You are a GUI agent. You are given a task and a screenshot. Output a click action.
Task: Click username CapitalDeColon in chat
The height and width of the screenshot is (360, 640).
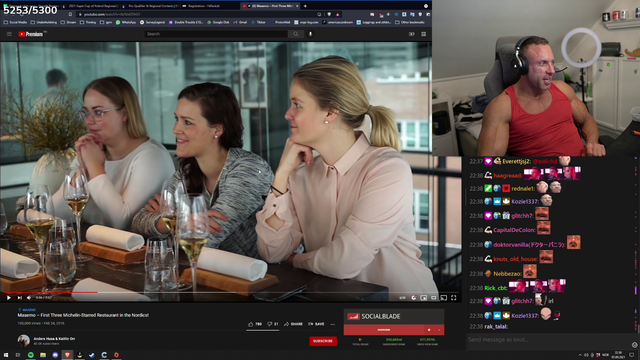click(x=514, y=230)
